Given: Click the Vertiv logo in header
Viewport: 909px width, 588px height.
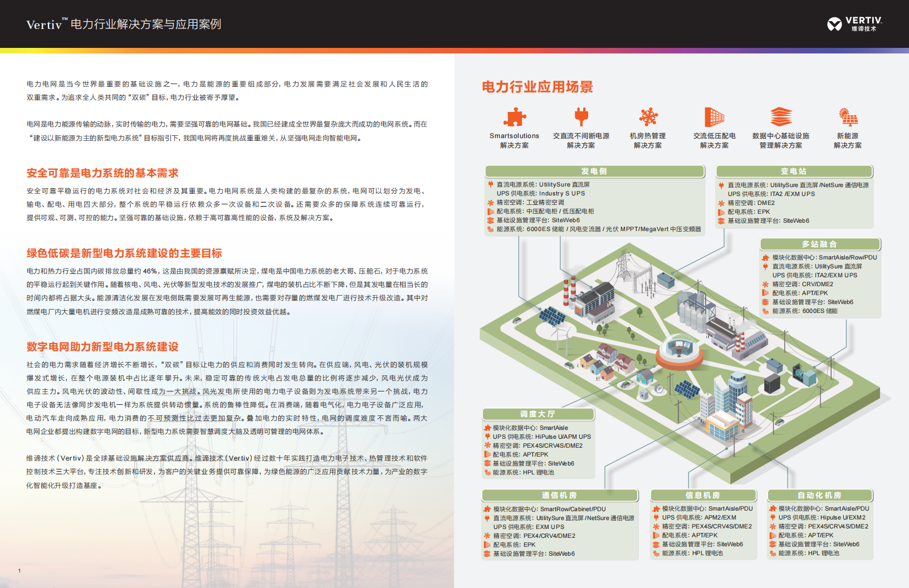Looking at the screenshot, I should [854, 24].
